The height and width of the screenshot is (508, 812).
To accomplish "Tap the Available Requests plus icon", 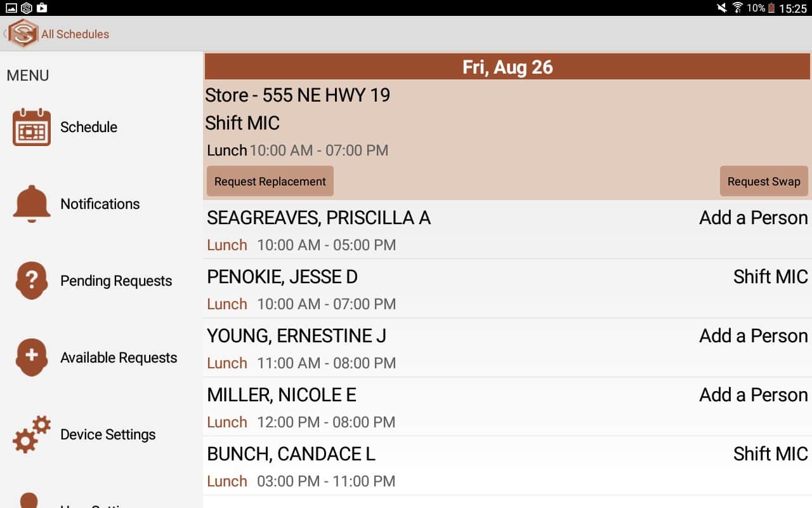I will (32, 358).
